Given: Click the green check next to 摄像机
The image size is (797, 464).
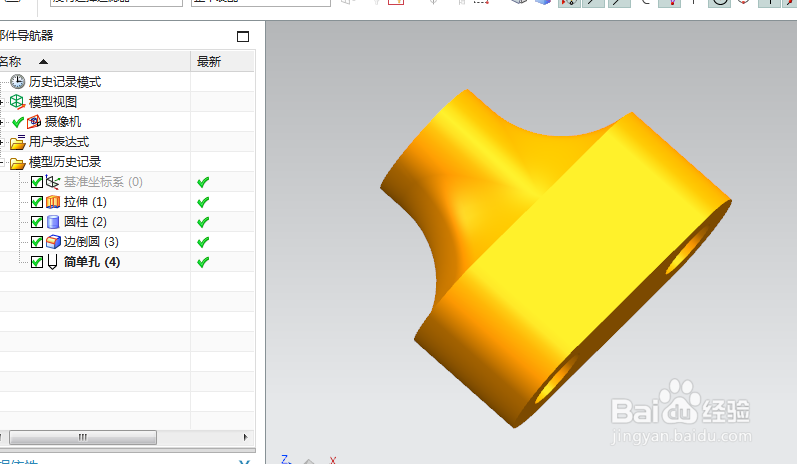Looking at the screenshot, I should point(18,122).
